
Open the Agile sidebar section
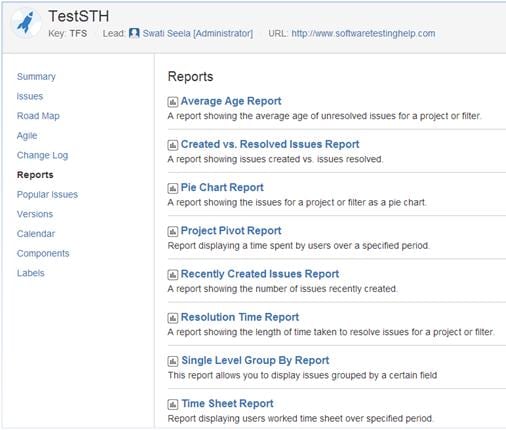pyautogui.click(x=27, y=136)
